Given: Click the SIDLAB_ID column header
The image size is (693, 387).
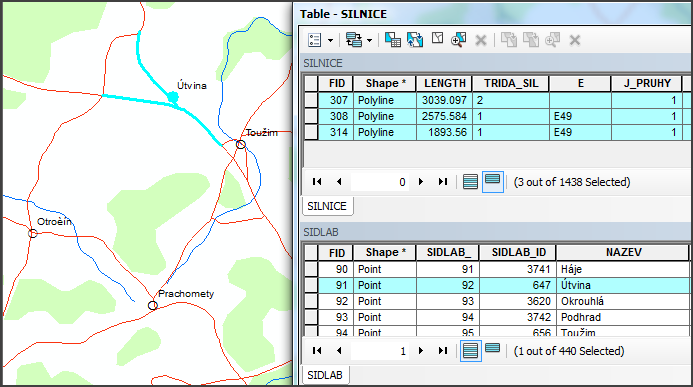Looking at the screenshot, I should tap(518, 252).
